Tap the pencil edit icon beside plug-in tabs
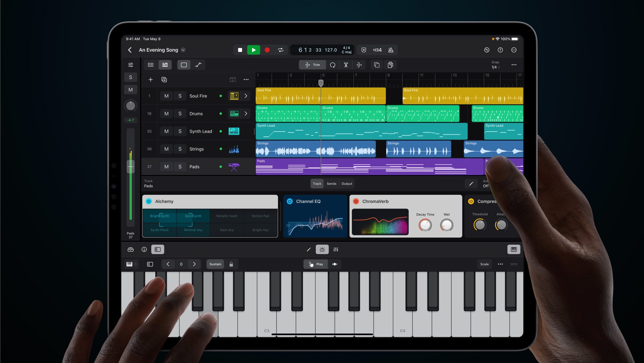The height and width of the screenshot is (363, 644). pyautogui.click(x=471, y=184)
